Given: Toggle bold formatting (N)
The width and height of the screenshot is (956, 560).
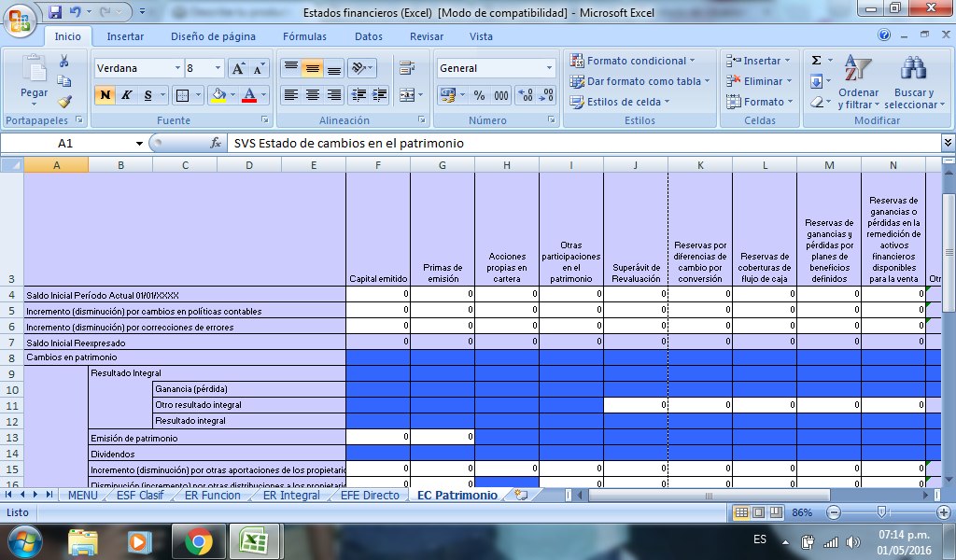Looking at the screenshot, I should coord(105,95).
